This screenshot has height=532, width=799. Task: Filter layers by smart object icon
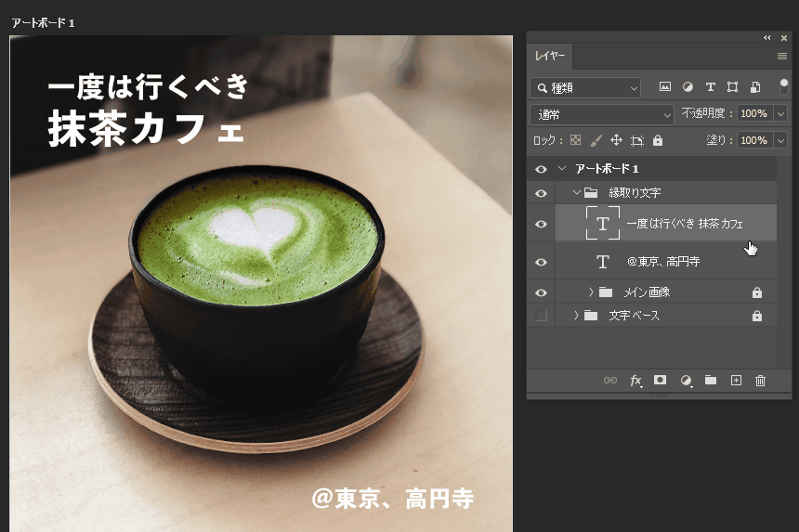(755, 87)
